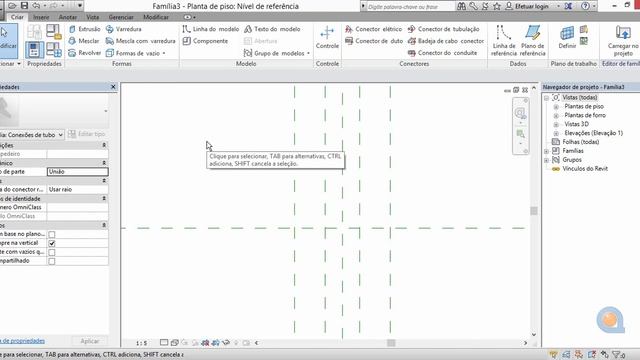Image resolution: width=640 pixels, height=360 pixels.
Task: Open file using the folder icon
Action: click(13, 6)
